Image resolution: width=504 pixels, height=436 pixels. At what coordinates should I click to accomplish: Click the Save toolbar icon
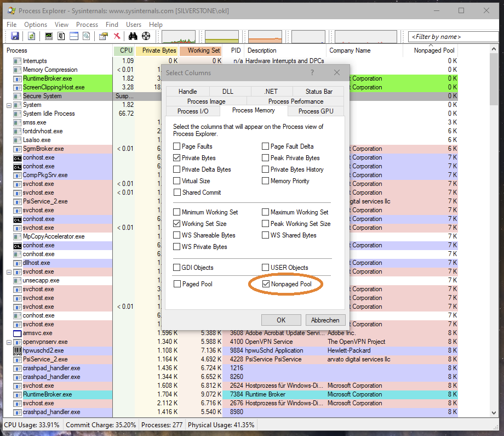point(15,36)
